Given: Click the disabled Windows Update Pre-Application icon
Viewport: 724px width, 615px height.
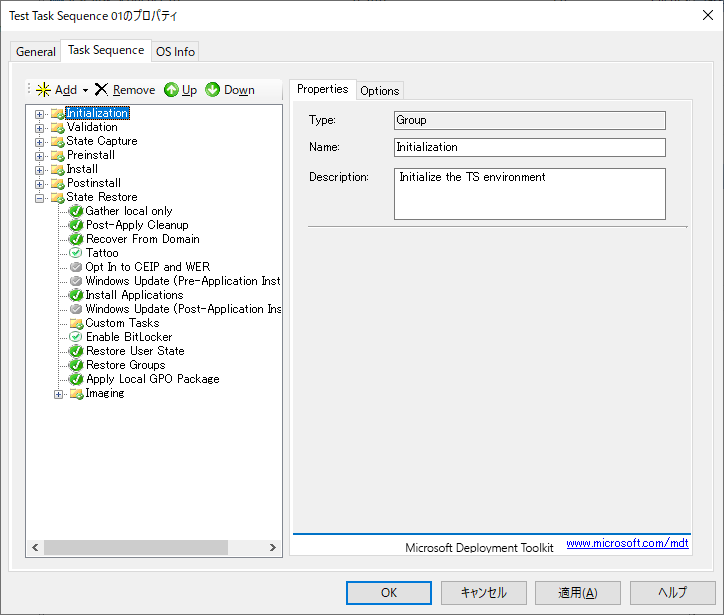Looking at the screenshot, I should click(76, 281).
